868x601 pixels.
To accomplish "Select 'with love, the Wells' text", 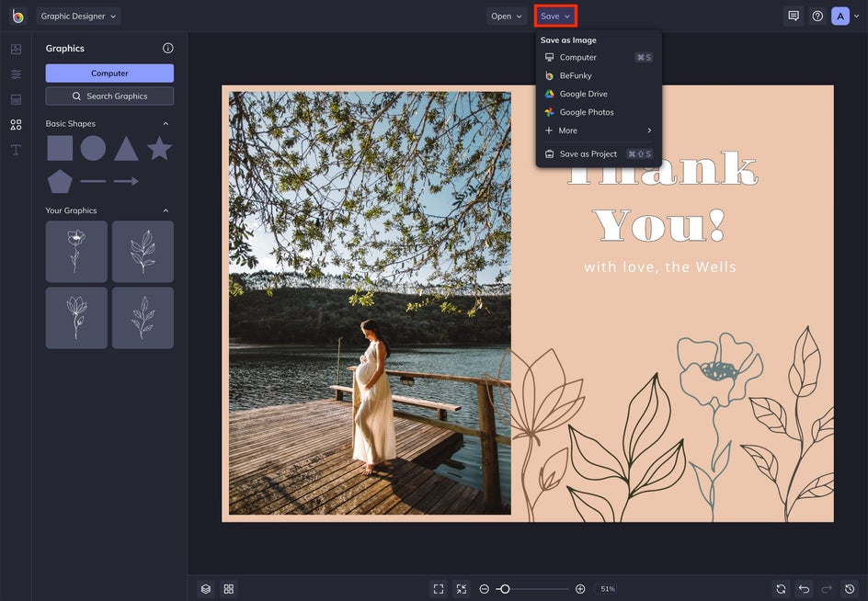I will click(660, 267).
